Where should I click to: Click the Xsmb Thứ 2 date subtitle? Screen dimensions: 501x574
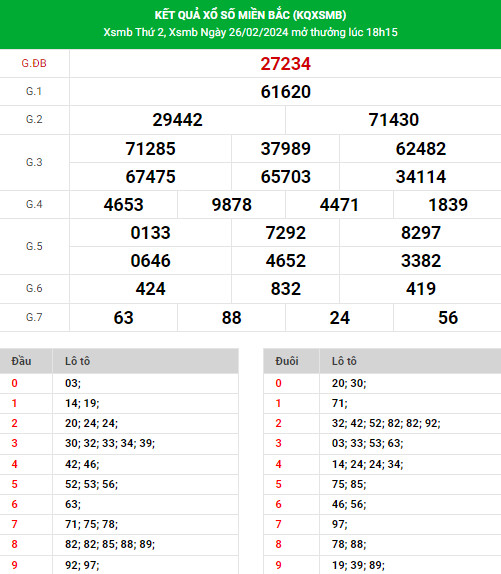tap(250, 32)
